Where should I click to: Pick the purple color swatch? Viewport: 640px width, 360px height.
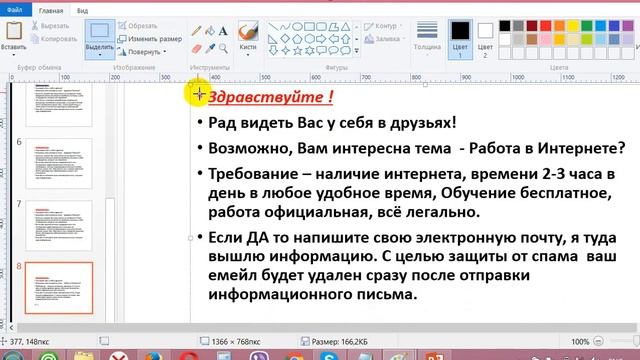pos(628,26)
